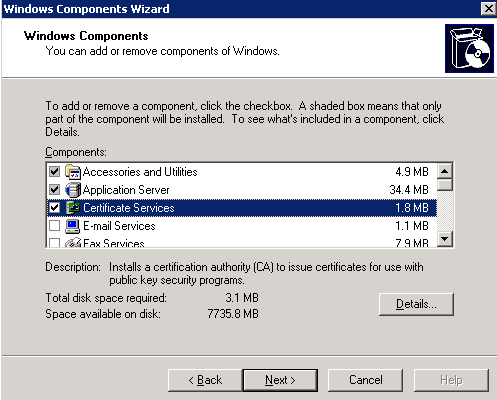The height and width of the screenshot is (400, 497).
Task: Click the Application Server icon
Action: (73, 190)
